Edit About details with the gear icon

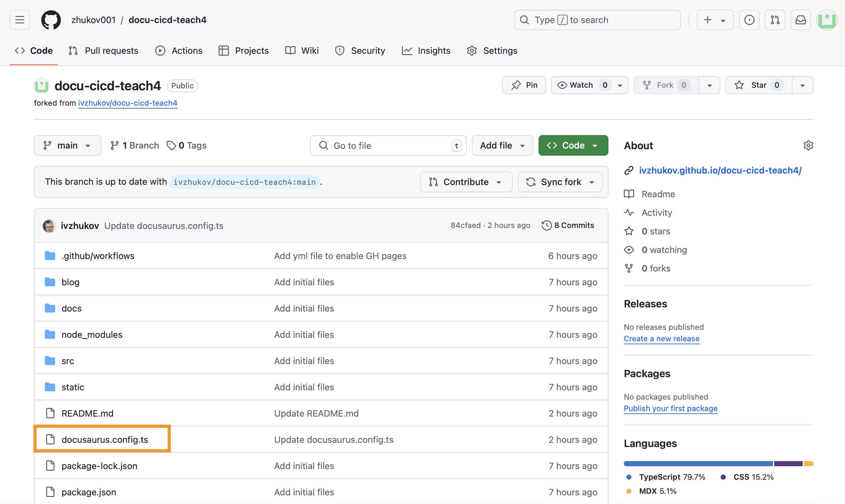point(808,145)
